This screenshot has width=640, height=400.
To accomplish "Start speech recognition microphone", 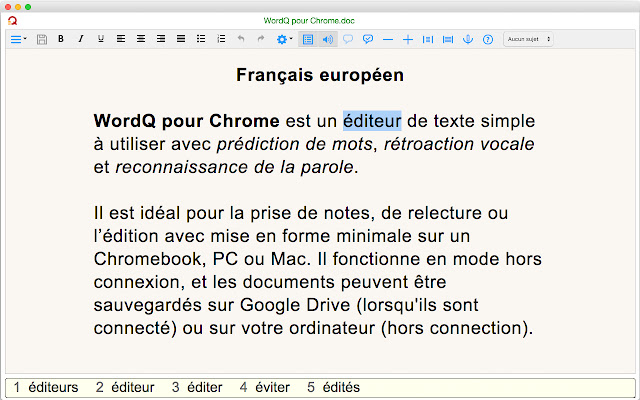I will [x=468, y=39].
